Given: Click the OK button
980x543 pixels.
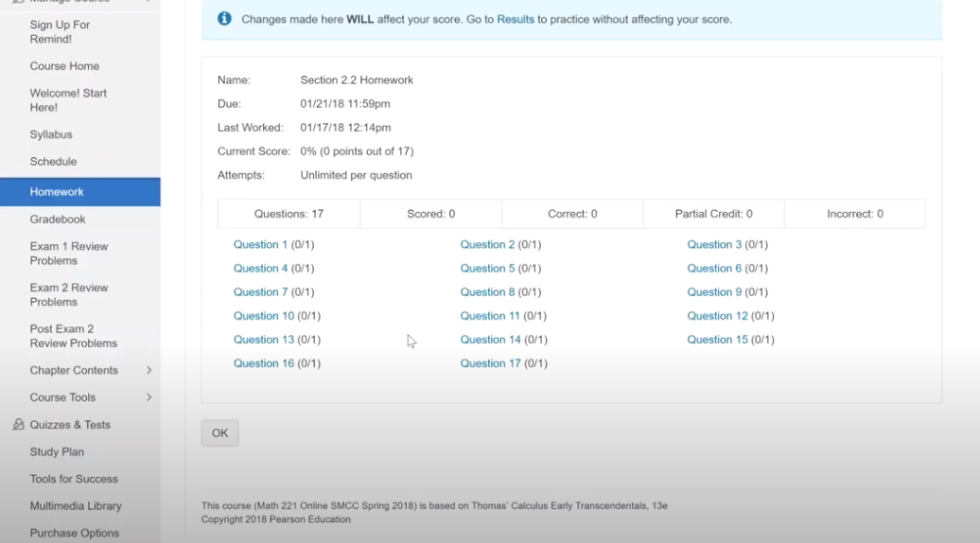Looking at the screenshot, I should pos(219,433).
